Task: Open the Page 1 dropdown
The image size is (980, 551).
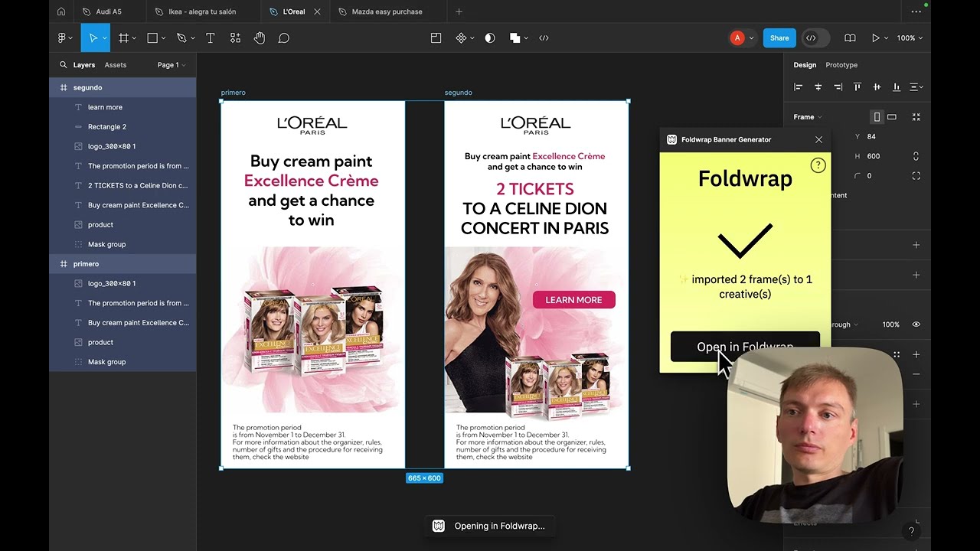Action: pos(171,65)
